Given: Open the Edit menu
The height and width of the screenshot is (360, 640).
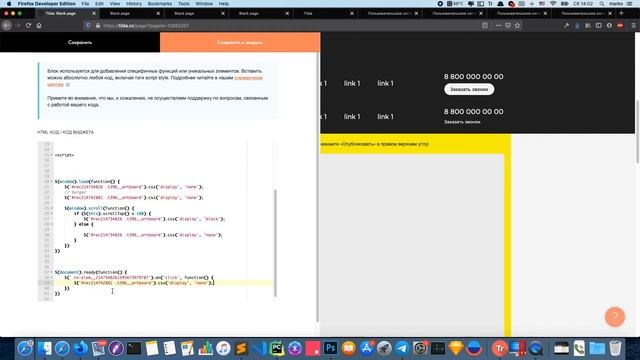Looking at the screenshot, I should (x=99, y=4).
